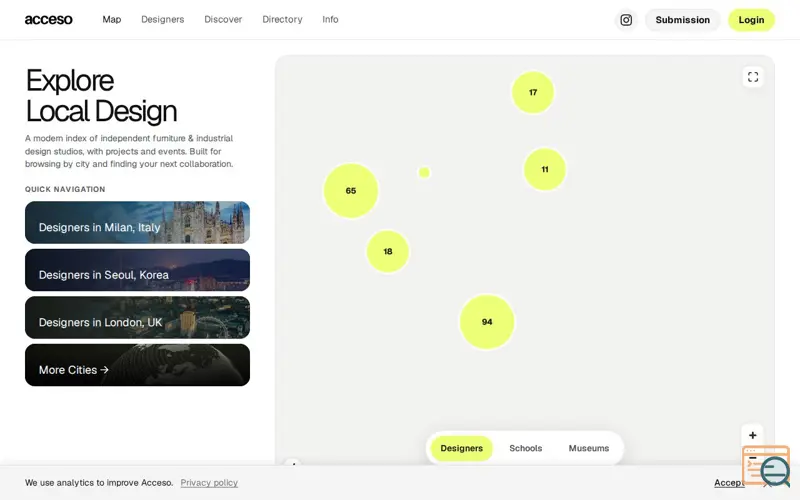Select the 11 map cluster
Screen dimensions: 800x500
coord(545,169)
